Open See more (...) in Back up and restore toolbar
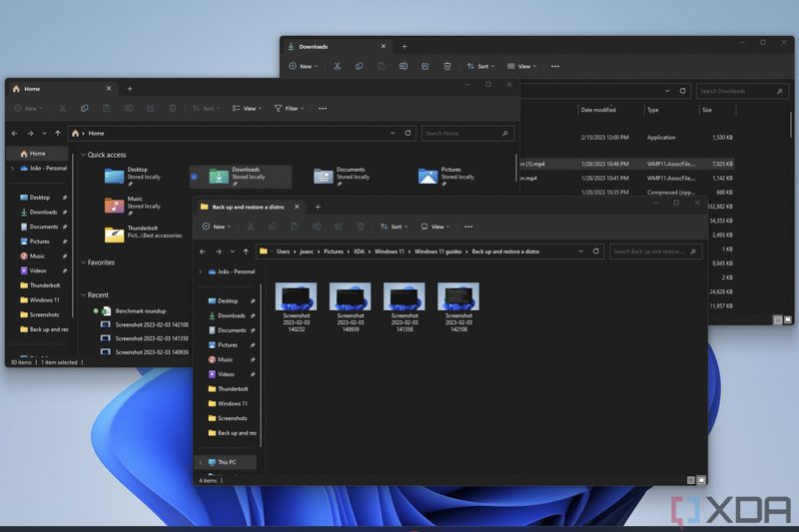799x532 pixels. 468,227
